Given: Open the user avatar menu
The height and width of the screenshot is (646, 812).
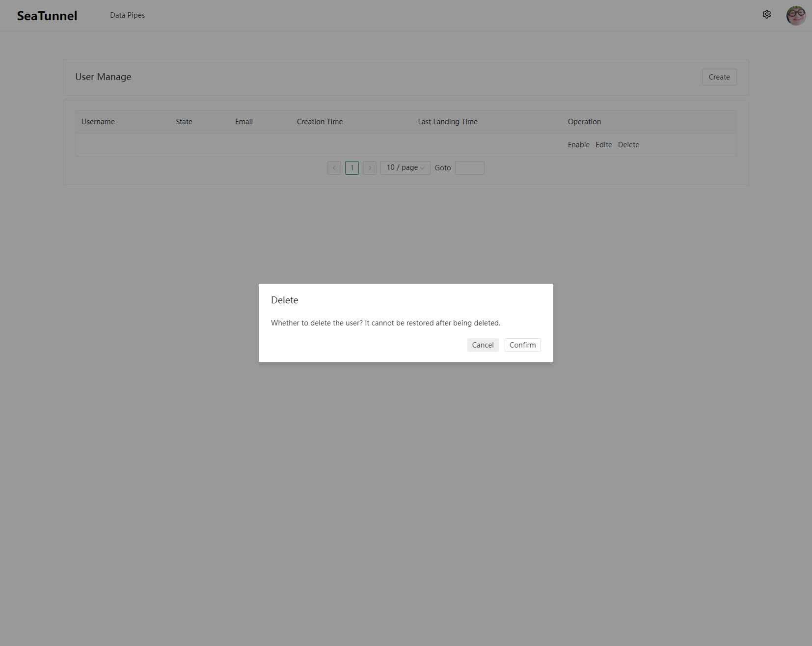Looking at the screenshot, I should pos(796,16).
